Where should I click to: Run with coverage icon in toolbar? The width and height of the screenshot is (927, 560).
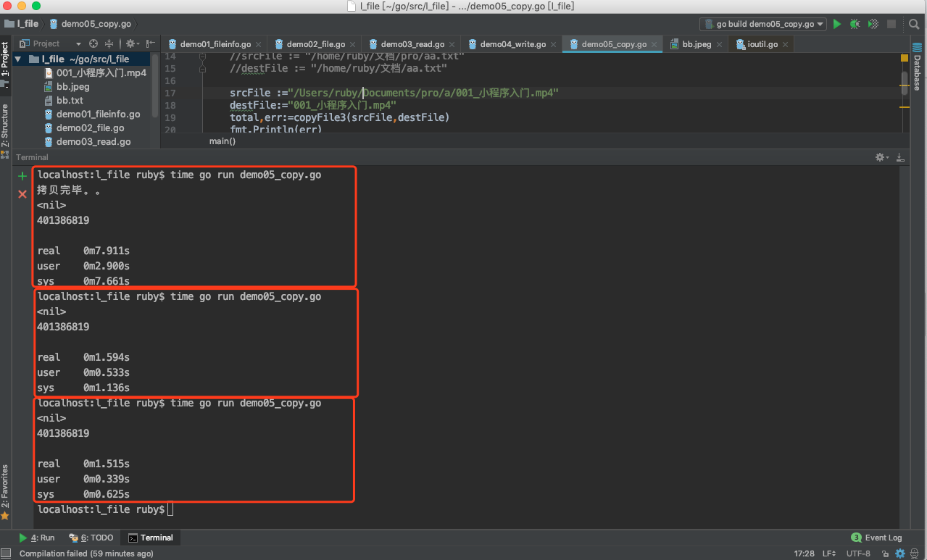(873, 24)
